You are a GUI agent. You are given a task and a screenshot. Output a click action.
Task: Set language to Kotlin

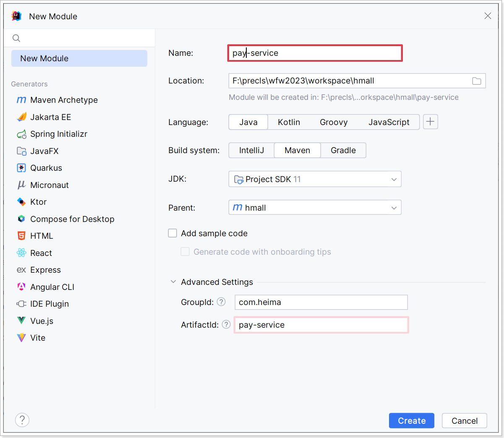click(289, 122)
